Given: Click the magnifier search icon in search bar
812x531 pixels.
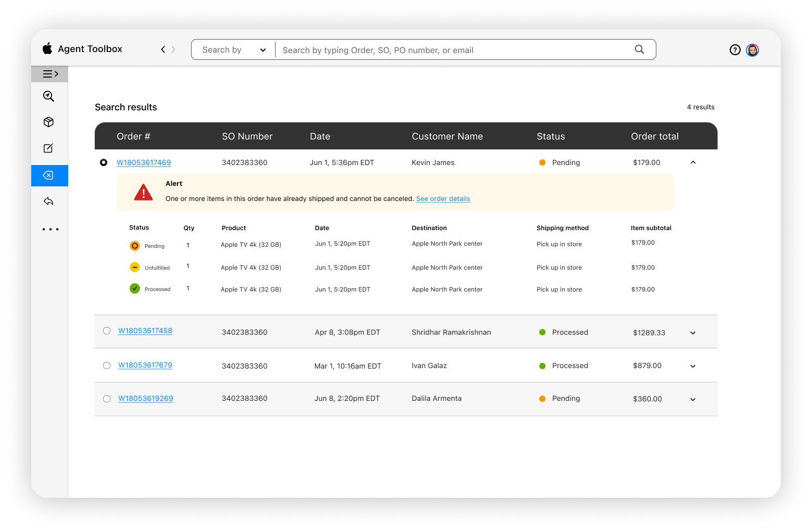Looking at the screenshot, I should 639,49.
